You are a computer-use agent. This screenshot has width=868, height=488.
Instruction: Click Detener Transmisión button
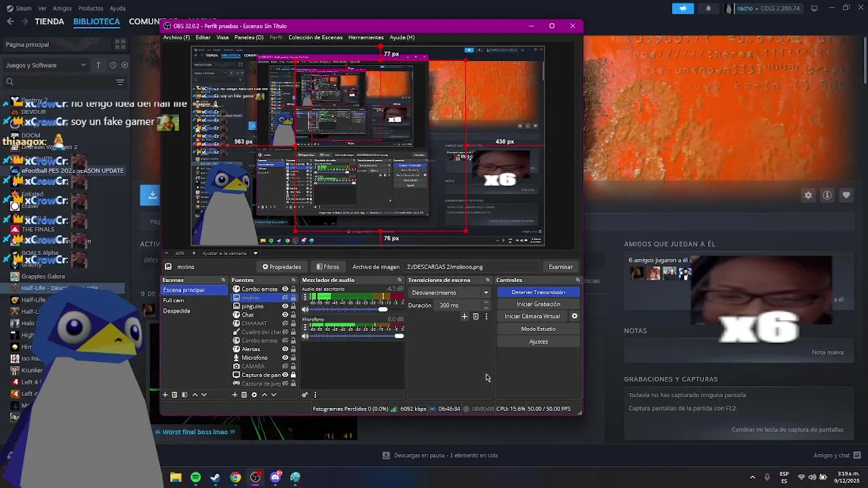coord(538,292)
